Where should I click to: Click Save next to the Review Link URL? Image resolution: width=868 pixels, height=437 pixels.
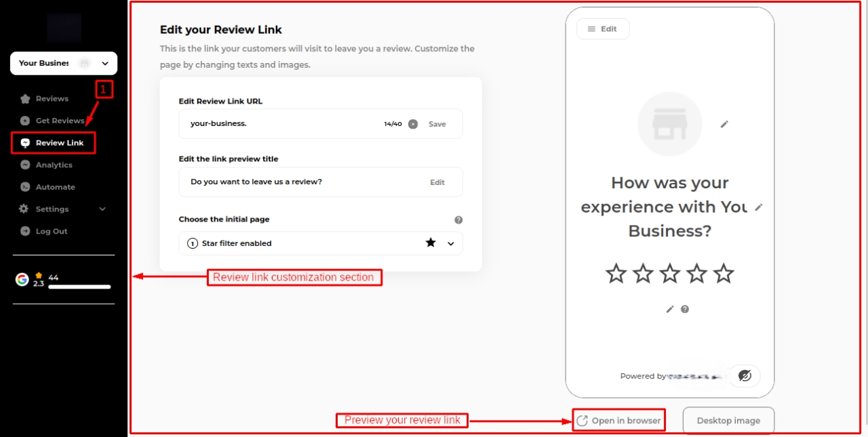coord(437,124)
